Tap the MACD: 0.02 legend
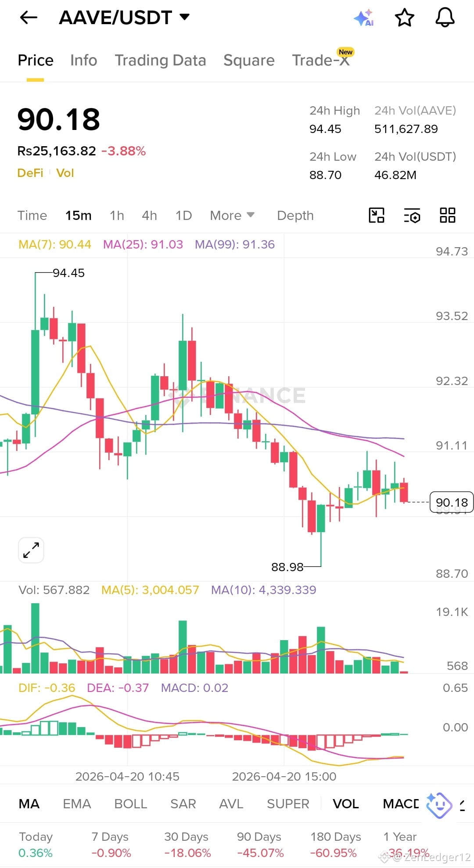This screenshot has width=474, height=868. [194, 688]
